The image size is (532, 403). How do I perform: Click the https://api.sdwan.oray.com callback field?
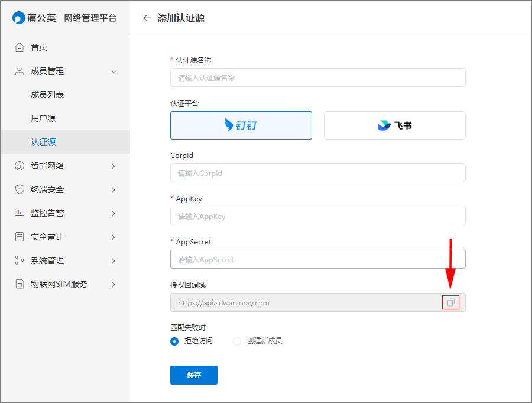click(318, 302)
